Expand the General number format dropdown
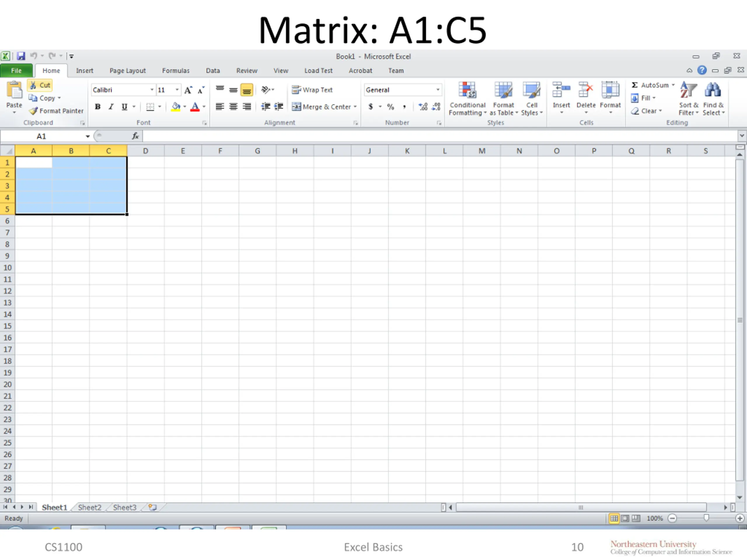The image size is (747, 560). pyautogui.click(x=438, y=90)
